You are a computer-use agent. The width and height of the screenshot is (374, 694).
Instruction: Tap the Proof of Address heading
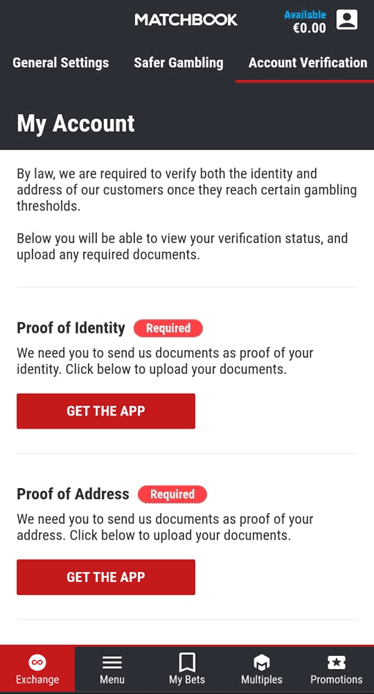coord(73,494)
